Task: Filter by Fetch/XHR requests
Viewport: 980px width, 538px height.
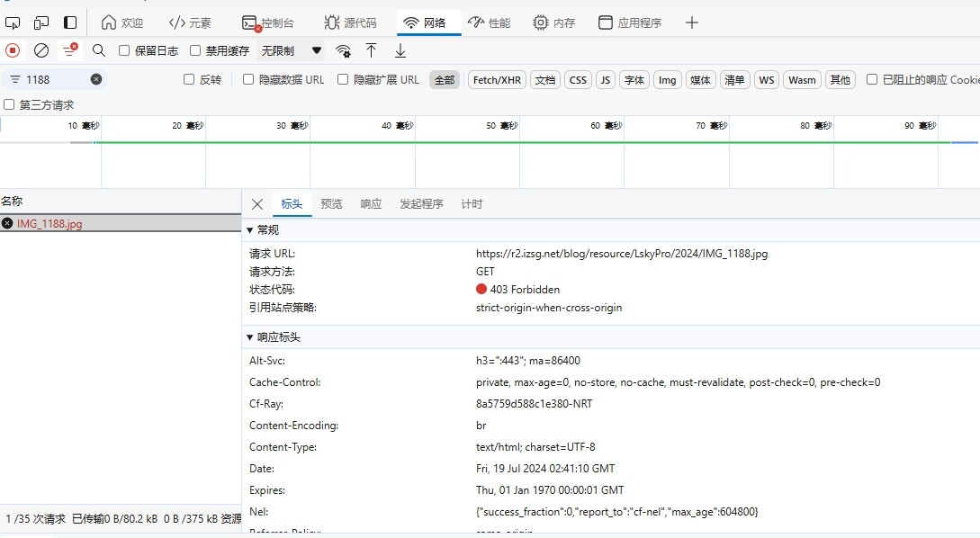Action: (497, 80)
